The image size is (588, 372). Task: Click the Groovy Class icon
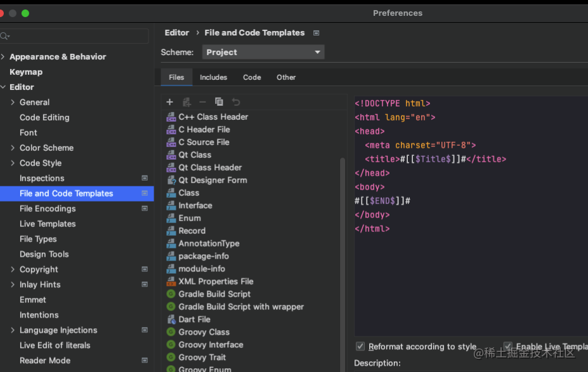[171, 332]
